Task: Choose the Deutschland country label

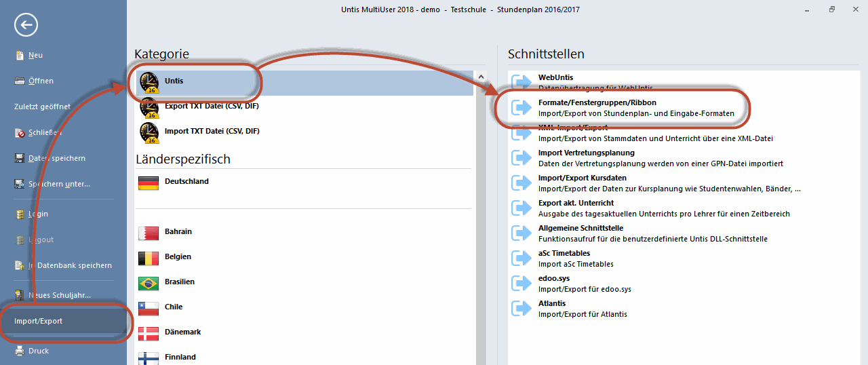Action: [x=186, y=181]
